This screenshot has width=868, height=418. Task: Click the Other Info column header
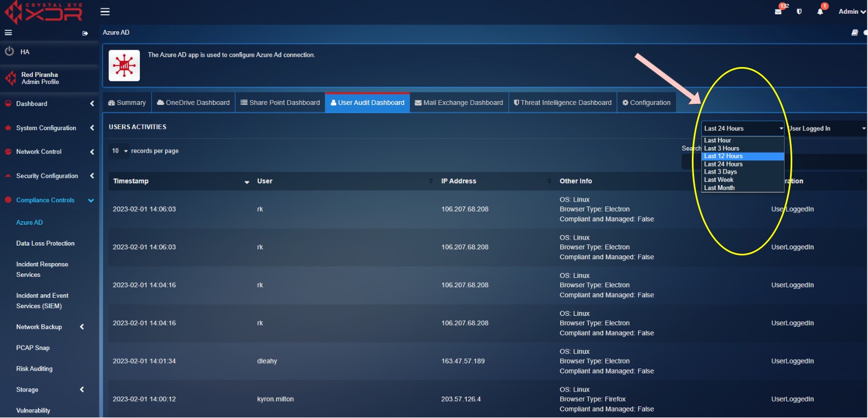(576, 181)
